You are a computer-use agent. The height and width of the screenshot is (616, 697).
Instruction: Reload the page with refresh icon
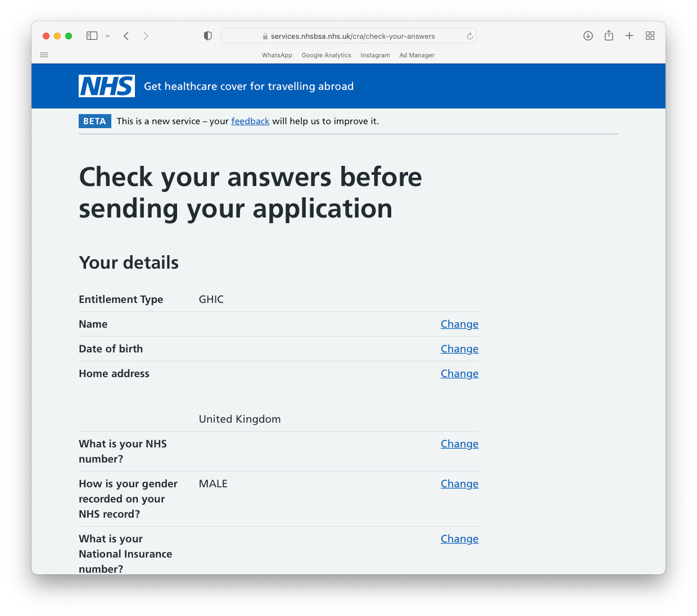(x=470, y=36)
